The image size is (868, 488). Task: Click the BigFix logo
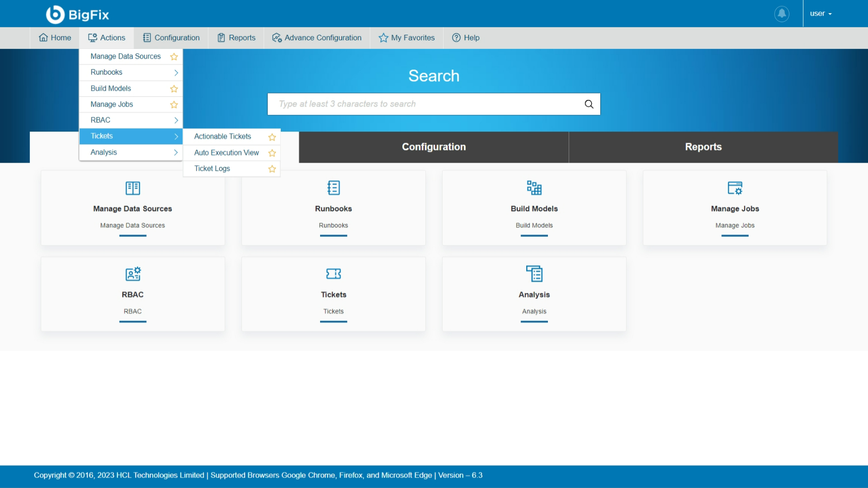coord(77,14)
